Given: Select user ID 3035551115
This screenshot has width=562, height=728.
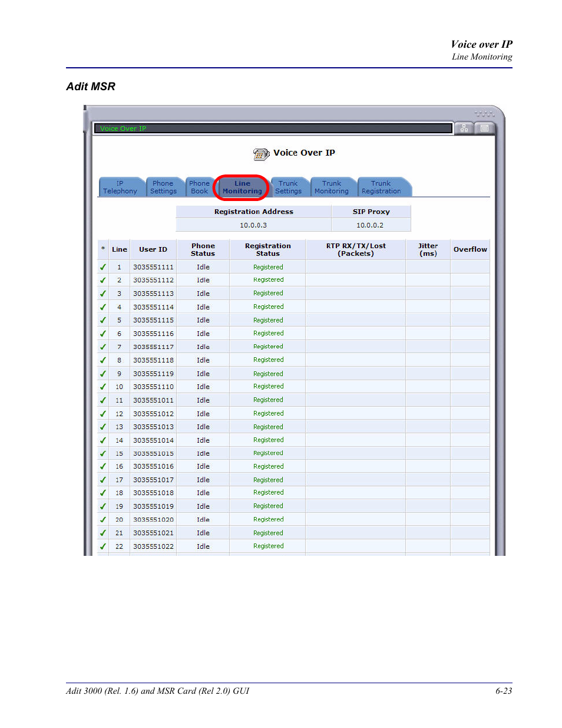Looking at the screenshot, I should (x=153, y=320).
